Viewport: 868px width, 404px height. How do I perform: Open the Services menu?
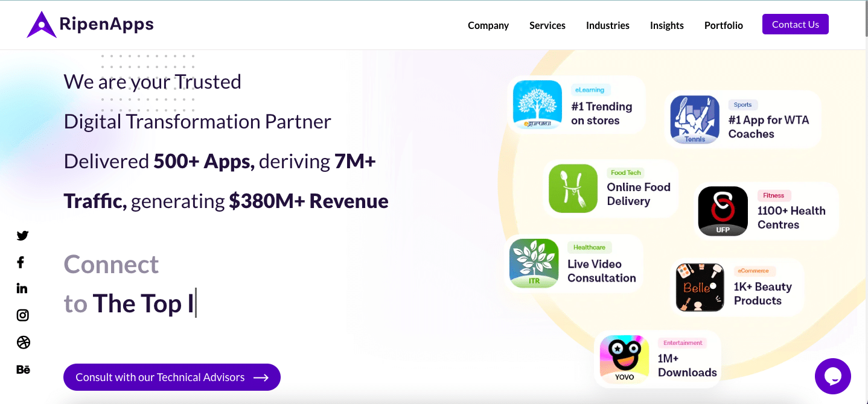pyautogui.click(x=547, y=25)
